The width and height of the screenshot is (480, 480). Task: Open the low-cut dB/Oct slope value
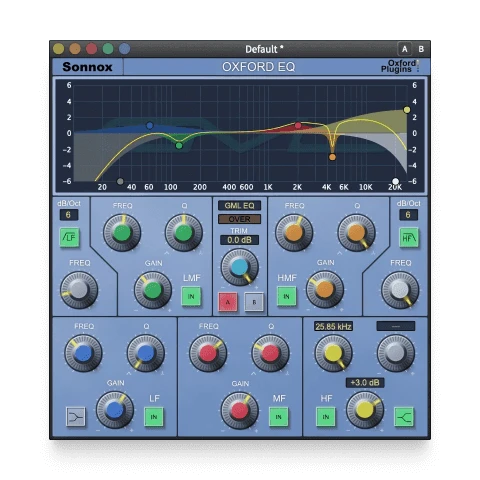pos(69,215)
